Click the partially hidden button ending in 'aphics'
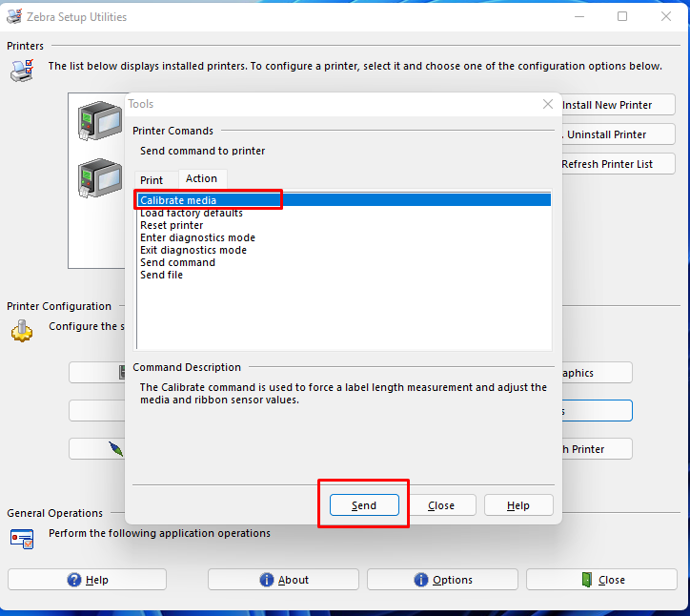690x616 pixels. [x=598, y=373]
